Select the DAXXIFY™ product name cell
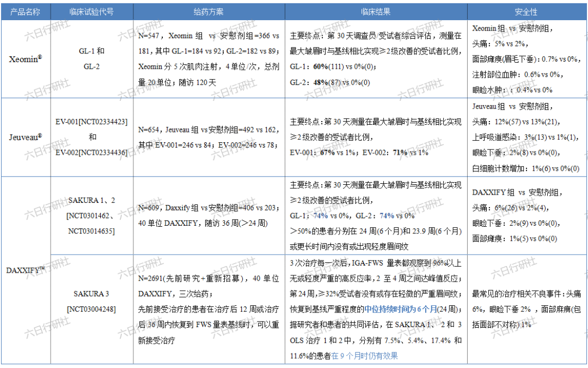 26,270
